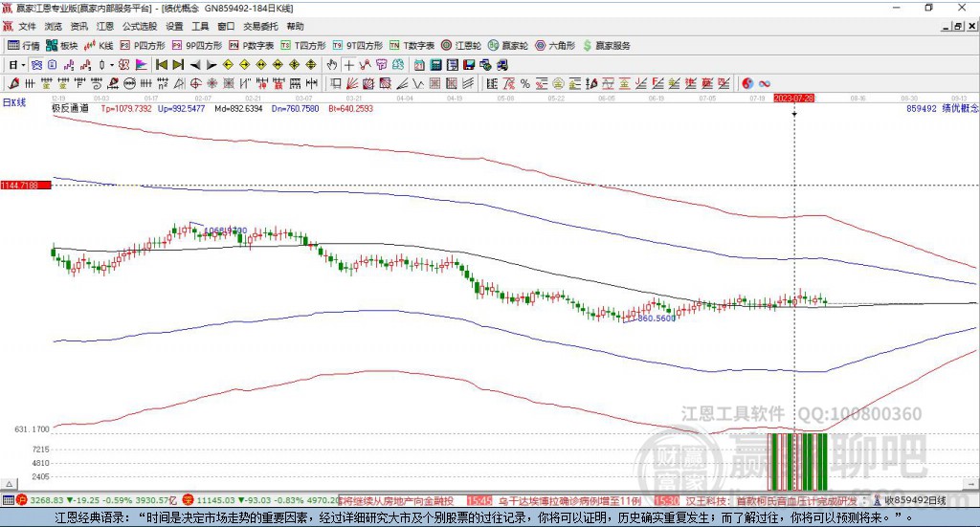The image size is (980, 527).
Task: Open the 窗口 menu
Action: (x=226, y=26)
